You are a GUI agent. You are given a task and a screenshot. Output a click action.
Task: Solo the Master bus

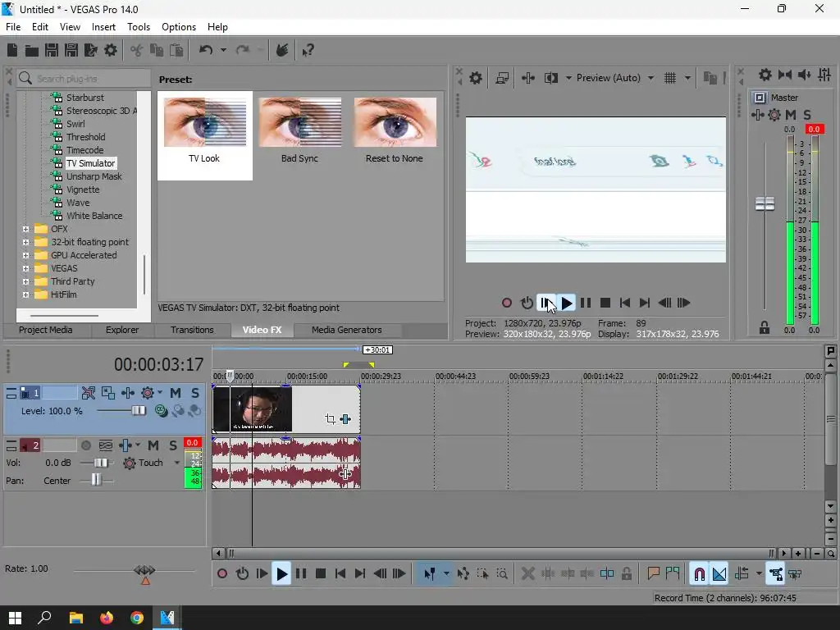coord(807,115)
